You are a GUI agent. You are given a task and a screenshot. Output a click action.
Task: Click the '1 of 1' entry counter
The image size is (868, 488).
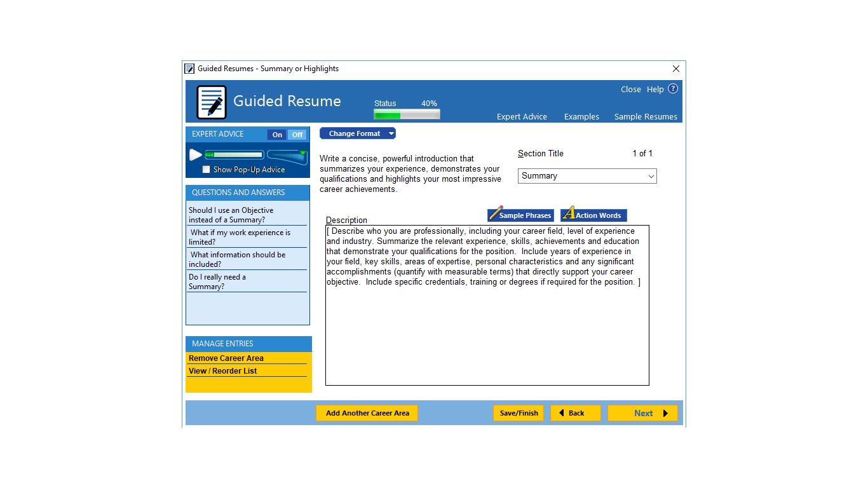pos(642,153)
